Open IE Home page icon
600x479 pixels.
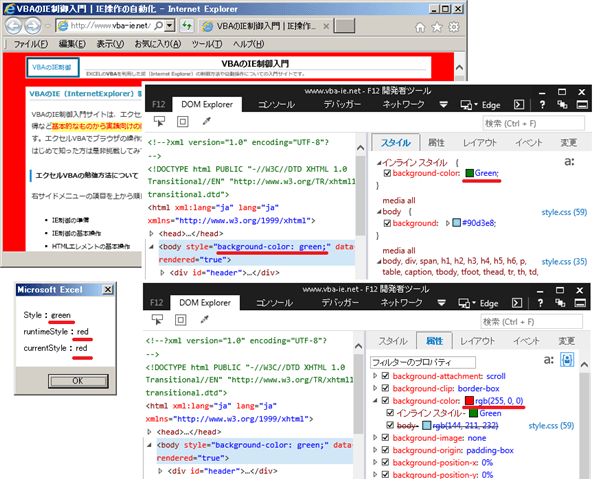(420, 27)
